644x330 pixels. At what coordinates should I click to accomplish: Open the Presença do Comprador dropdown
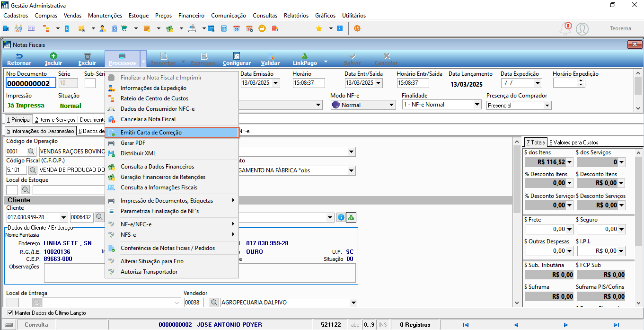click(547, 105)
